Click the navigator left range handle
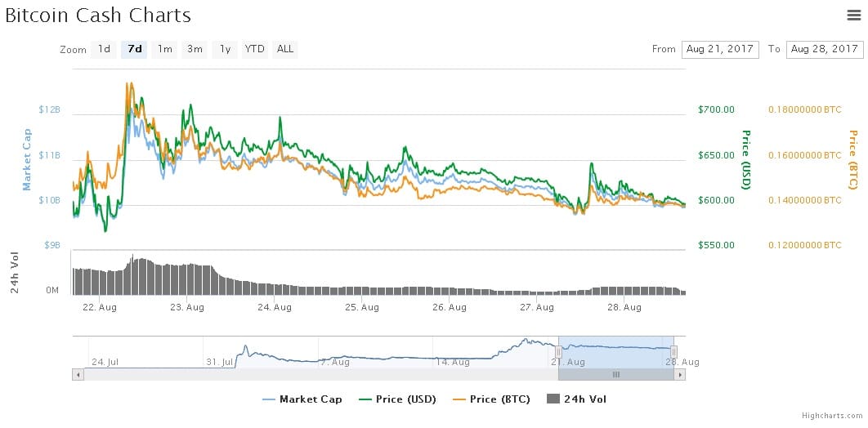The height and width of the screenshot is (428, 868). [558, 352]
